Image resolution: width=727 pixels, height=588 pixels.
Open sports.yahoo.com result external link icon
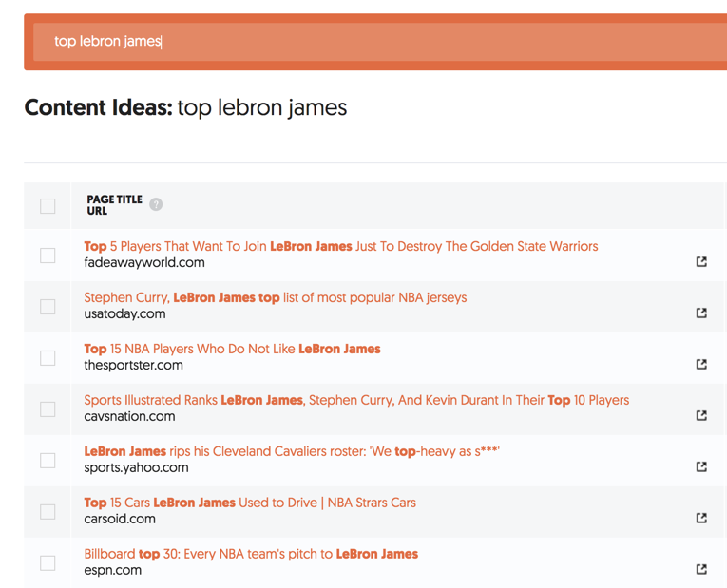tap(701, 466)
